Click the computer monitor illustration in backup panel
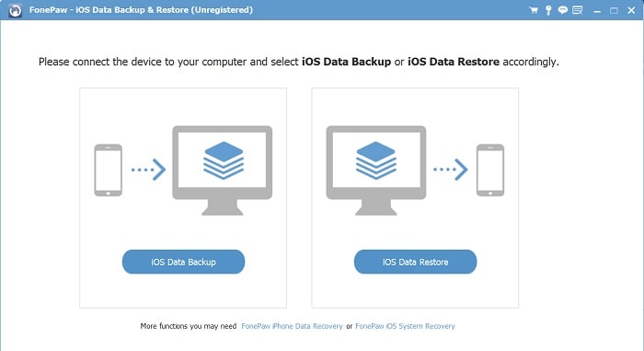Screen dimensions: 644x351 (x=223, y=170)
